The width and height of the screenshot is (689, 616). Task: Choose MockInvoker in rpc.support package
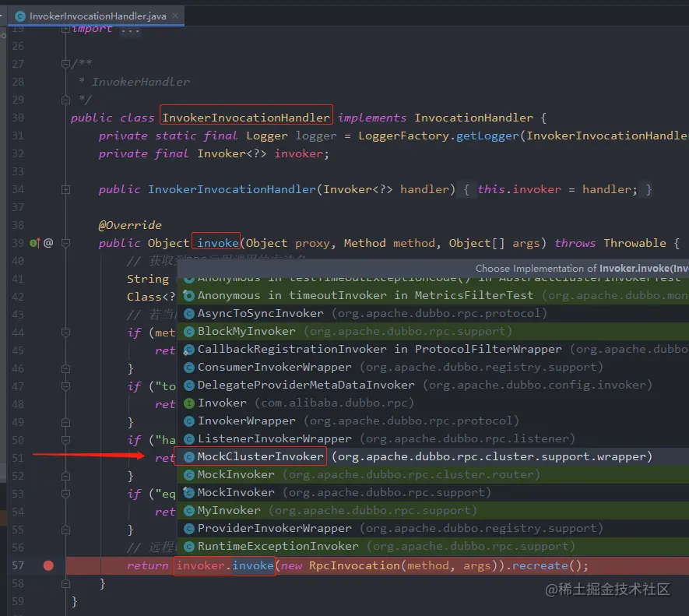click(433, 493)
